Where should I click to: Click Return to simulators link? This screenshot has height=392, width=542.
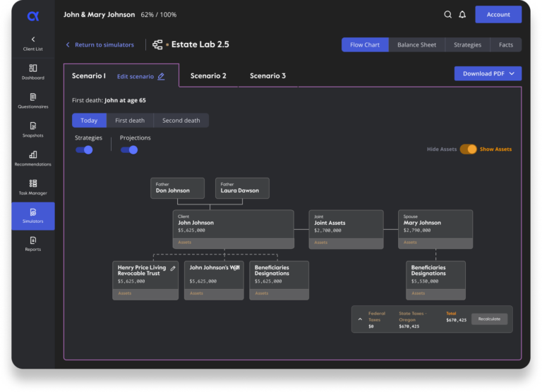pyautogui.click(x=100, y=45)
